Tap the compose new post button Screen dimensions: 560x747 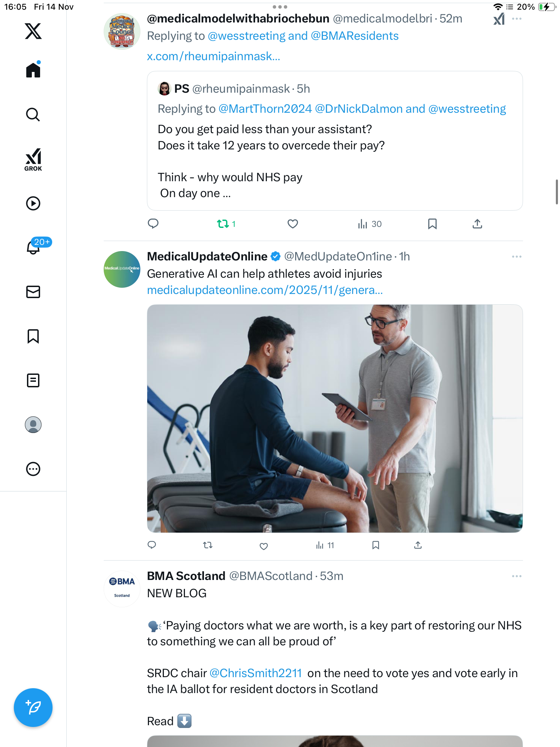(x=33, y=708)
